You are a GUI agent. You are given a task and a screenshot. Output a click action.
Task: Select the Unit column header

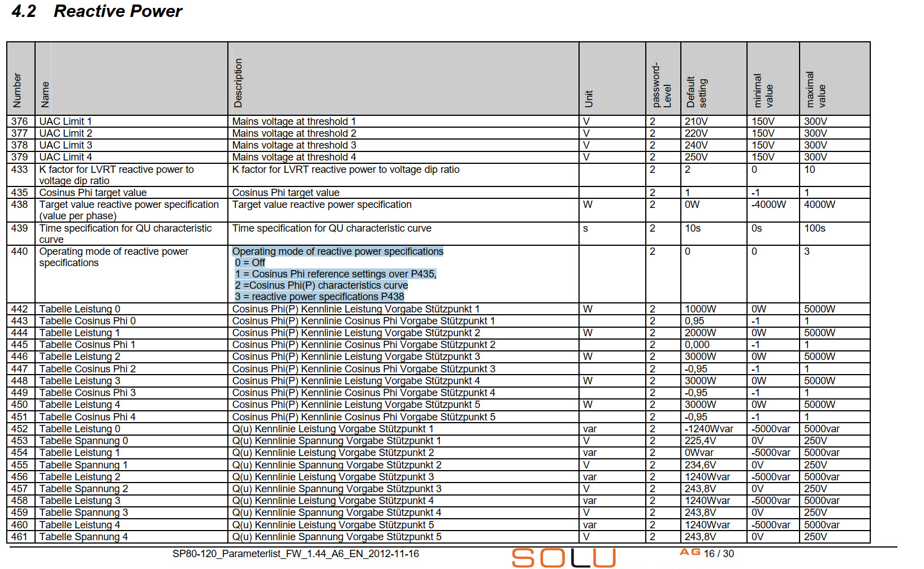pyautogui.click(x=589, y=99)
